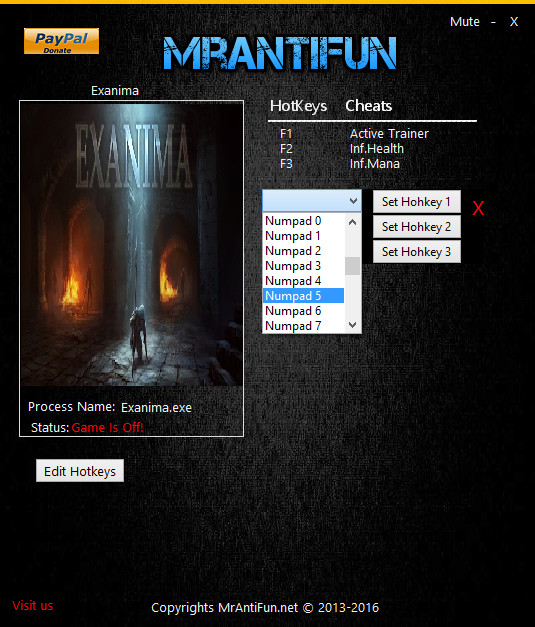
Task: Choose Numpad 4 in the hotkey list
Action: point(303,281)
